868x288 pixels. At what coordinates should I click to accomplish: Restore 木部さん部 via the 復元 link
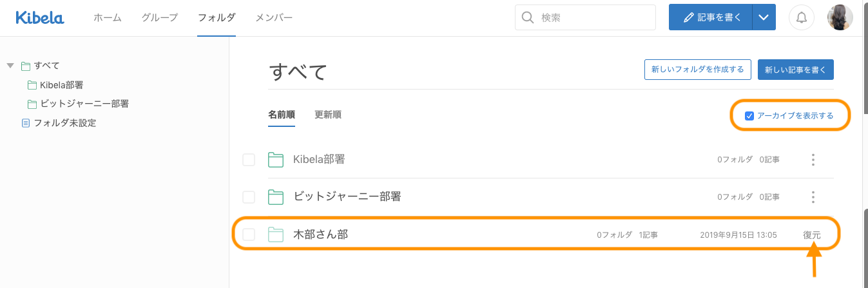(x=812, y=235)
